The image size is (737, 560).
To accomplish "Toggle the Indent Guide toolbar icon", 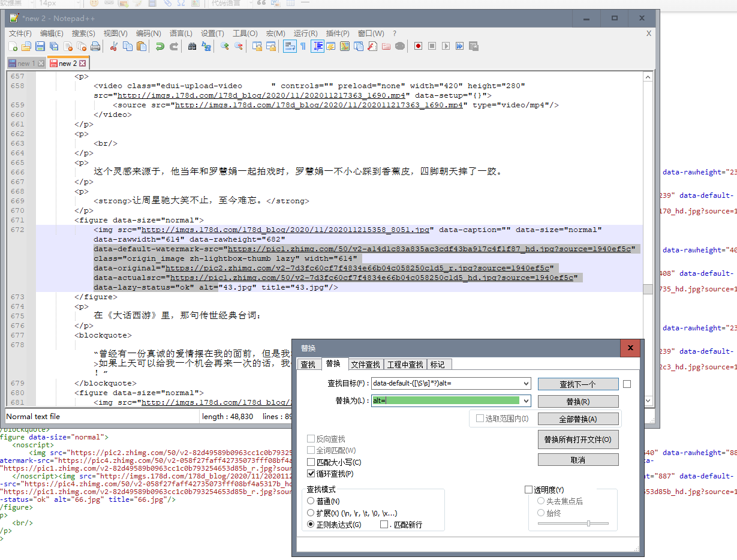I will coord(317,46).
